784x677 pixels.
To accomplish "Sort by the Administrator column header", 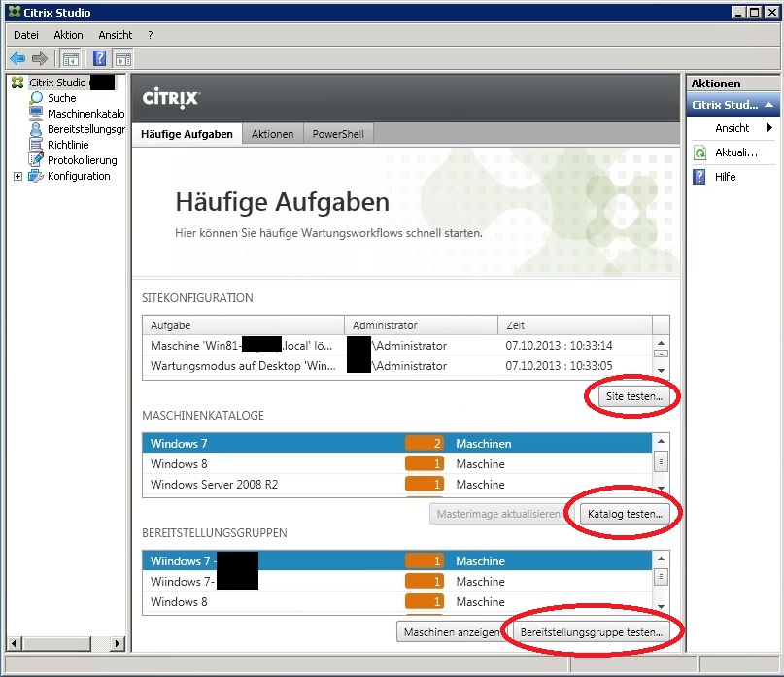I will [x=422, y=325].
